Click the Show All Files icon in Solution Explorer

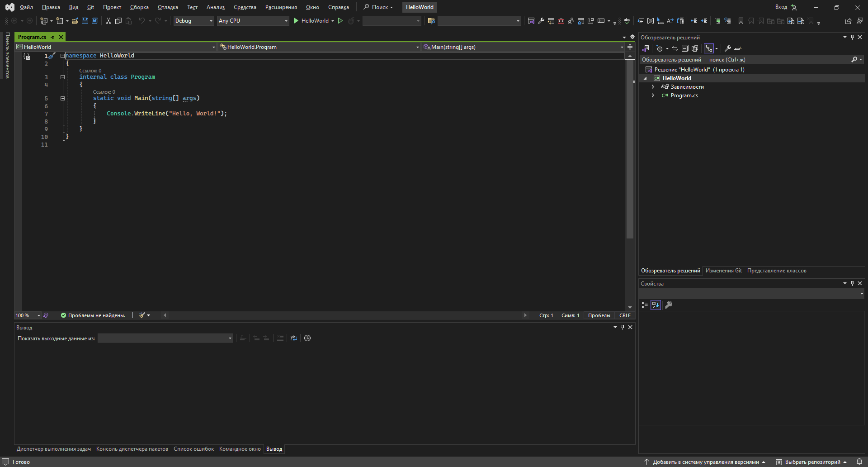tap(695, 48)
